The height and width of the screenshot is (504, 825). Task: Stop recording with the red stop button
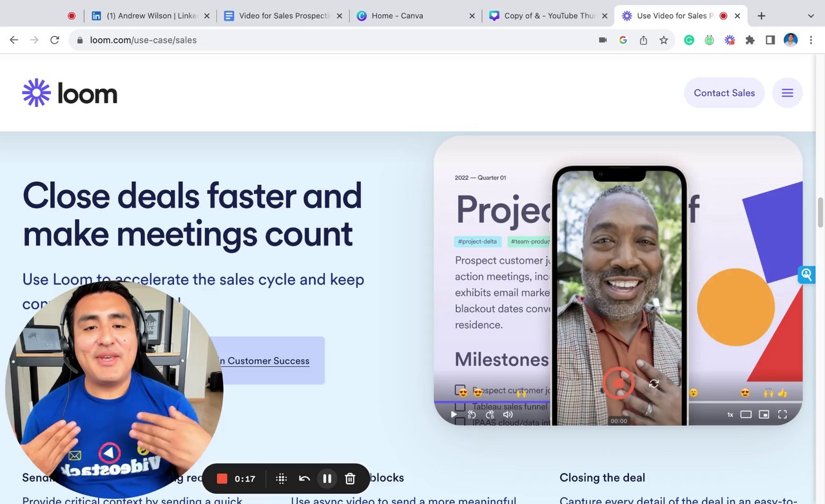[222, 478]
